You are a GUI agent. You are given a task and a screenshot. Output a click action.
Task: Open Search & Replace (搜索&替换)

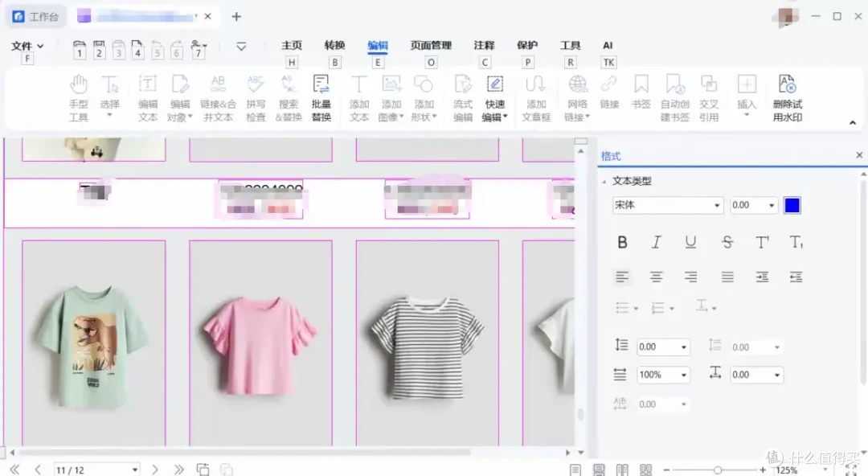(289, 98)
